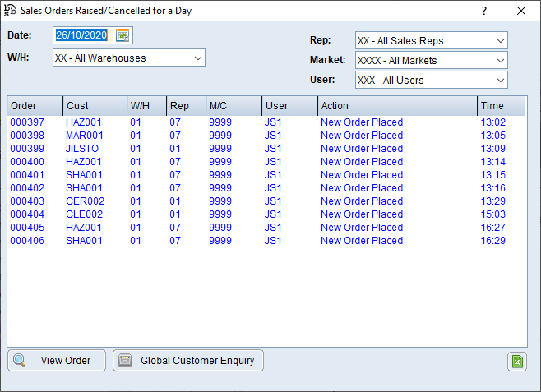The width and height of the screenshot is (541, 392).
Task: Click the app icon in title bar
Action: (11, 11)
